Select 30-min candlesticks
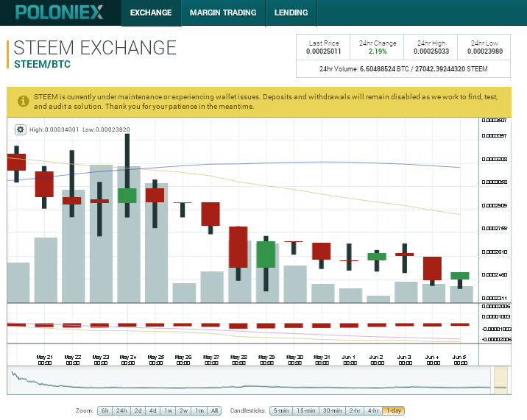 pyautogui.click(x=332, y=410)
